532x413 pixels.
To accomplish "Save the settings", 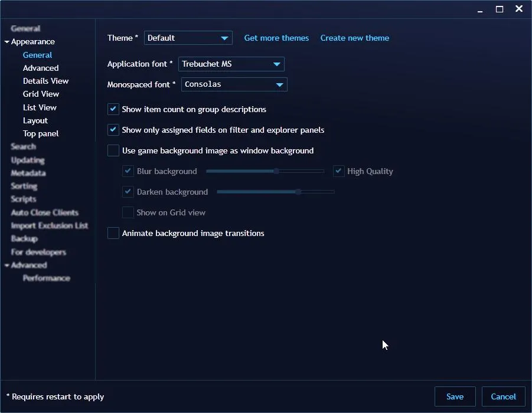I will (455, 396).
